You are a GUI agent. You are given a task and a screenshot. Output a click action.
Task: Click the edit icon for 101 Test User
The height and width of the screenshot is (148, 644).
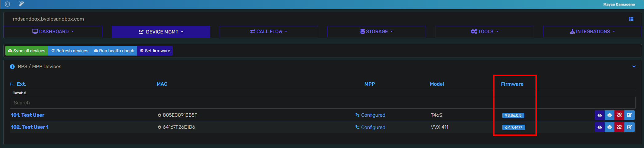(629, 115)
